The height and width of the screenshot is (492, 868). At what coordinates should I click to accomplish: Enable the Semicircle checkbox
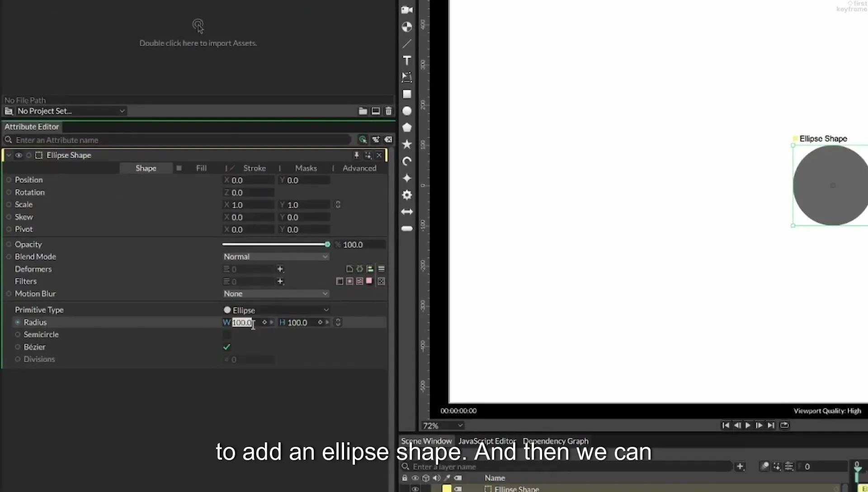[226, 335]
